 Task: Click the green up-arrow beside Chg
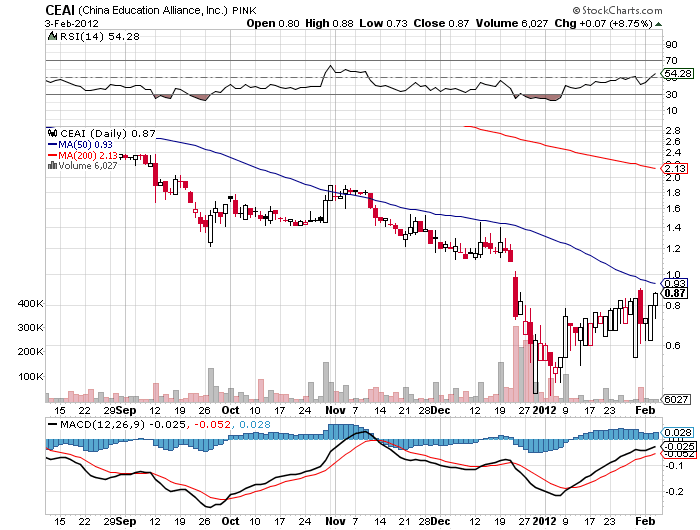[x=658, y=24]
